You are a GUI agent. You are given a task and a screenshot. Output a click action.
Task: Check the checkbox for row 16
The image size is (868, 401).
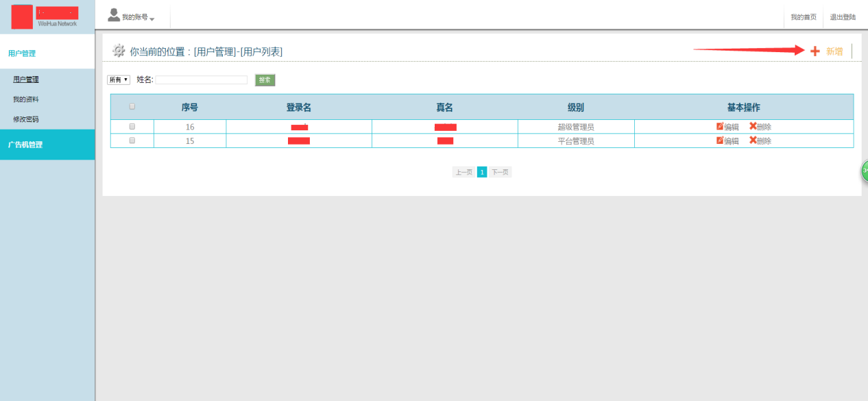[x=132, y=127]
